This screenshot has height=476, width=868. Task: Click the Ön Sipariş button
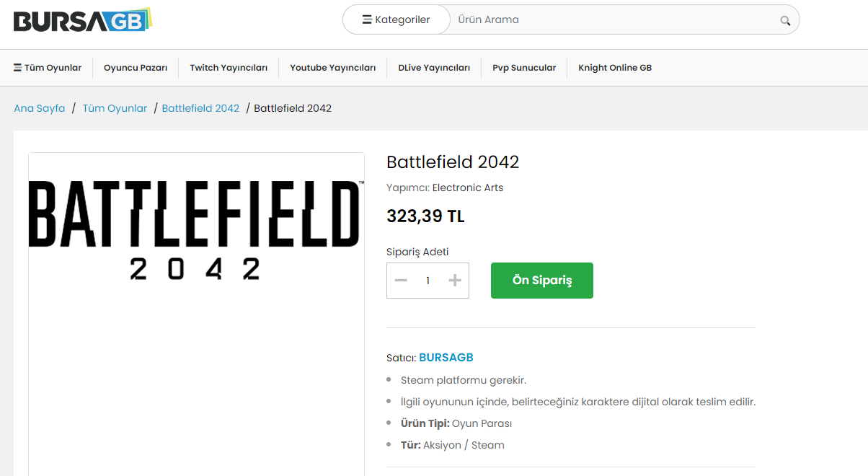542,281
